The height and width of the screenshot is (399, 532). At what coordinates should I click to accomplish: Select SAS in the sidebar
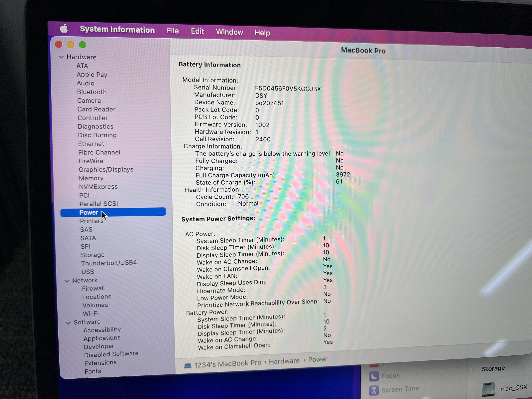click(x=86, y=229)
